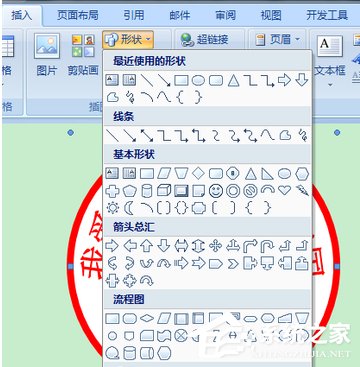The image size is (360, 367).
Task: Switch to the 插入 tab
Action: pyautogui.click(x=21, y=15)
